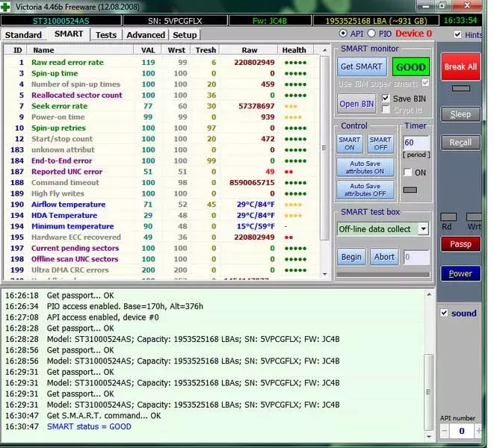The height and width of the screenshot is (448, 494).
Task: Click the SMART status = GOOD log line
Action: click(89, 426)
